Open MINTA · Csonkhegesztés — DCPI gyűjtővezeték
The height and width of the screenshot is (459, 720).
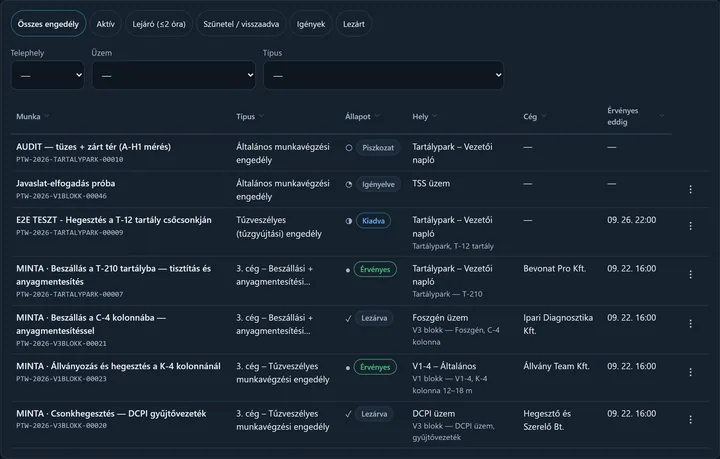[111, 414]
